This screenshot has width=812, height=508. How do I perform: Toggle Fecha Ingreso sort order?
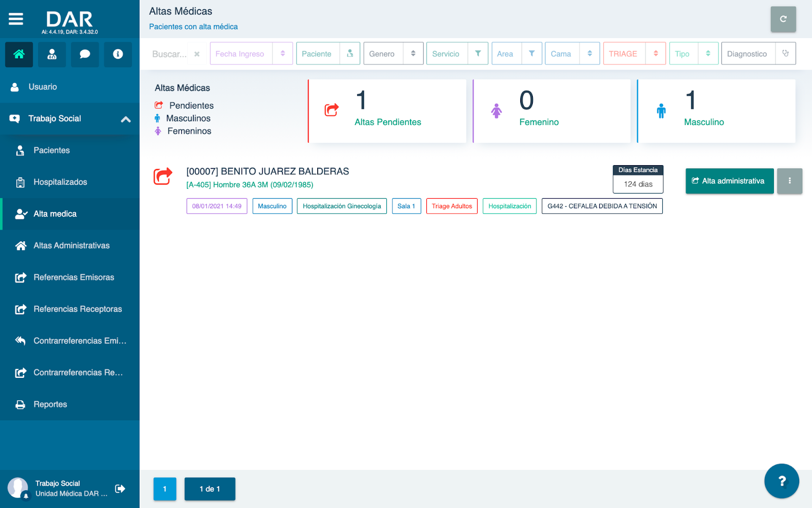coord(283,54)
